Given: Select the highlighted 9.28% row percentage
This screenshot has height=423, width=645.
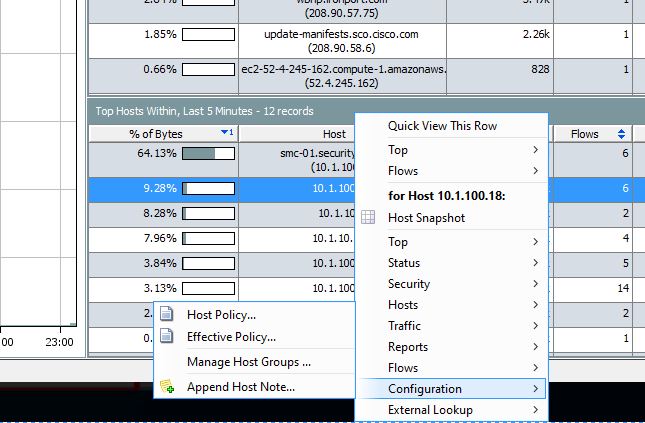Looking at the screenshot, I should pyautogui.click(x=160, y=188).
